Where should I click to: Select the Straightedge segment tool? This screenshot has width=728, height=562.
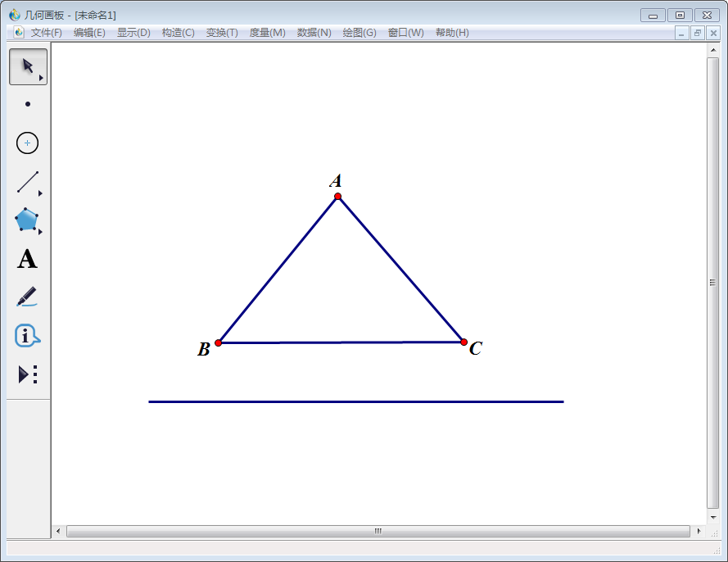click(27, 182)
